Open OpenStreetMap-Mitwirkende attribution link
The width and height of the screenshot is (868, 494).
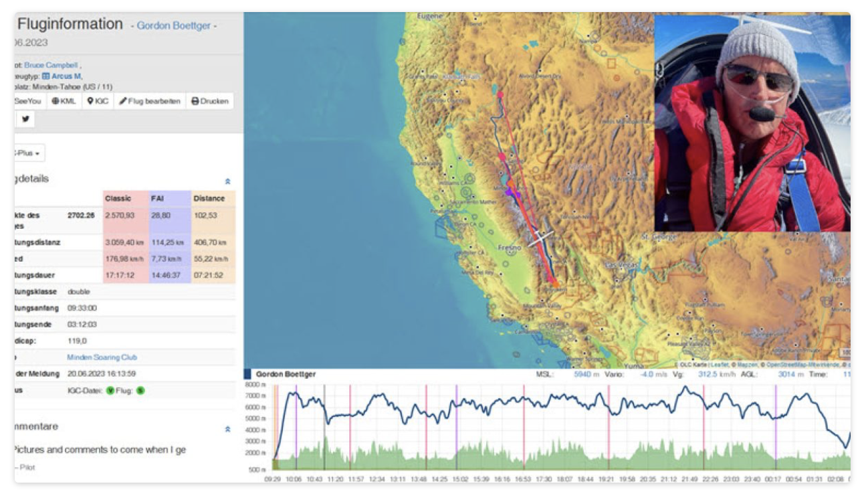click(x=802, y=365)
